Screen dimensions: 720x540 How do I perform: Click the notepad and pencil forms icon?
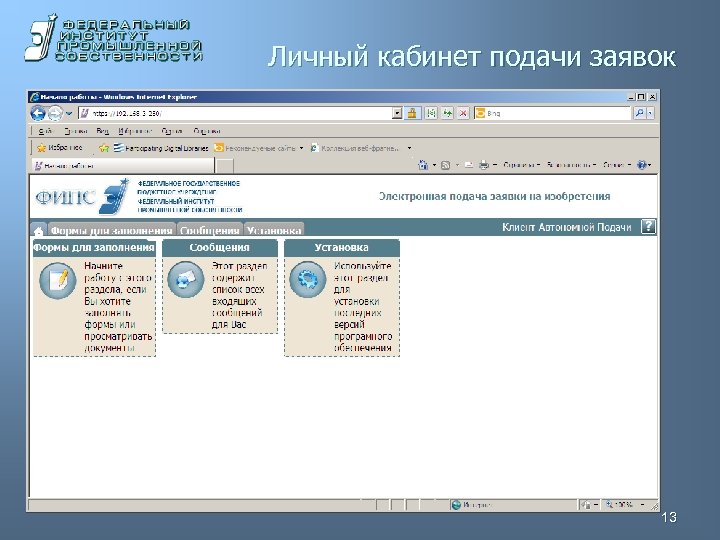(x=58, y=280)
